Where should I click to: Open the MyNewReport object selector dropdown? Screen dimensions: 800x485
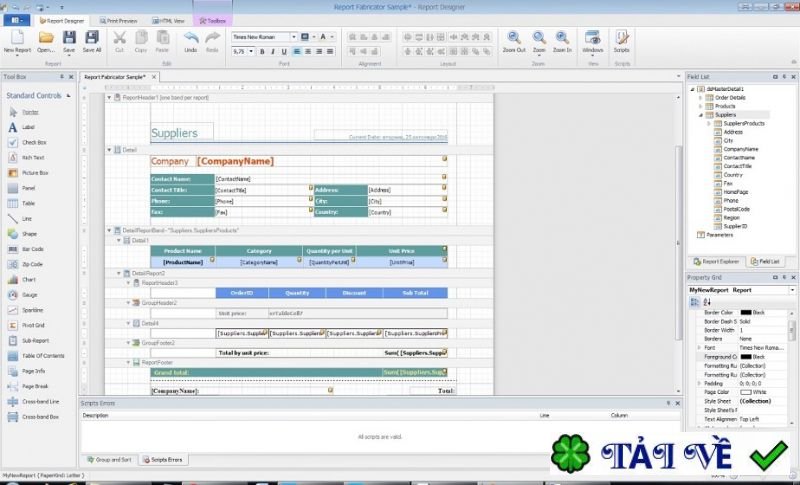tap(792, 290)
